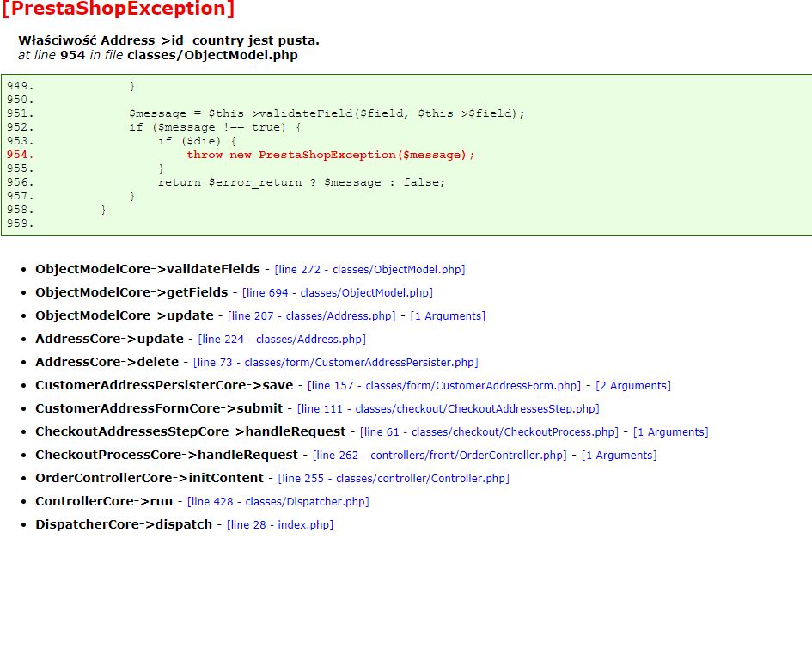Expand 1 Arguments for CheckoutProcessCore->handleRequest

(620, 456)
